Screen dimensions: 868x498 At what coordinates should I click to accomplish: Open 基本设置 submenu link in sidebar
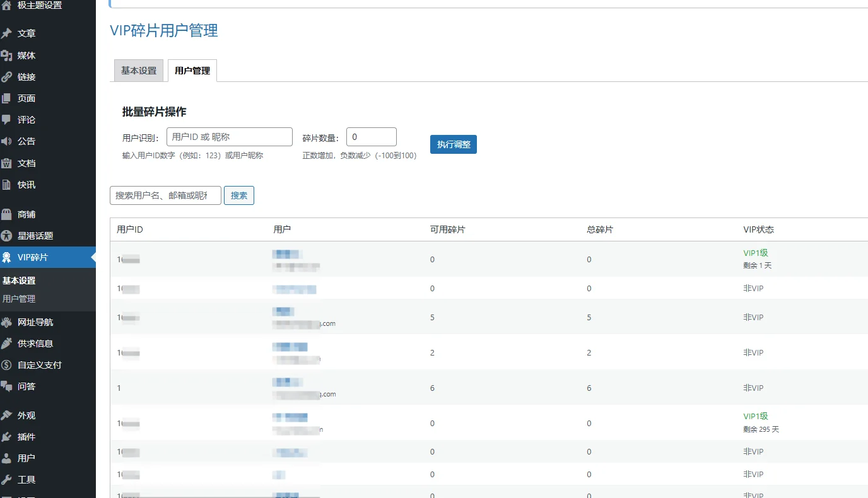(x=19, y=281)
